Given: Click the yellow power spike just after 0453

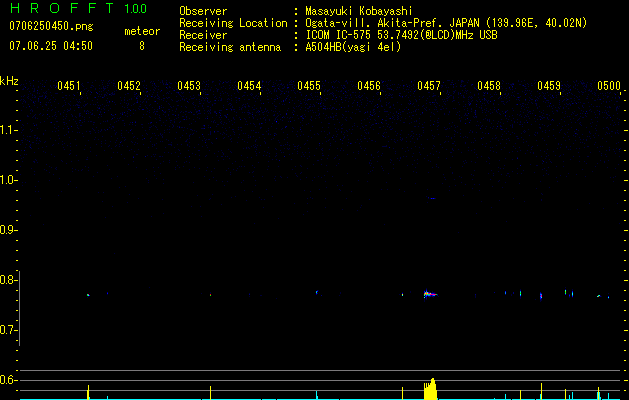Looking at the screenshot, I should pyautogui.click(x=210, y=393).
